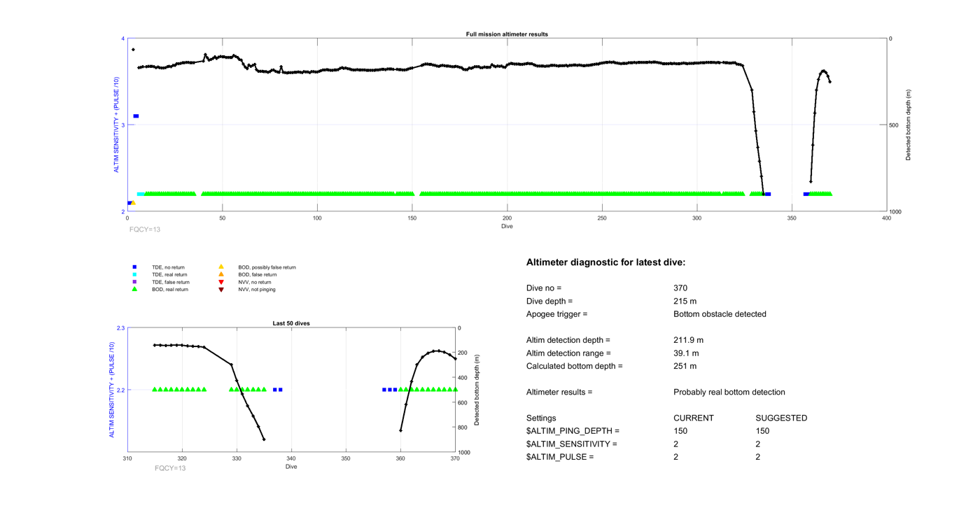Click the suggested $ALTIM_SENSITIVITY value 2
Screen dimensions: 980x508
coord(758,444)
